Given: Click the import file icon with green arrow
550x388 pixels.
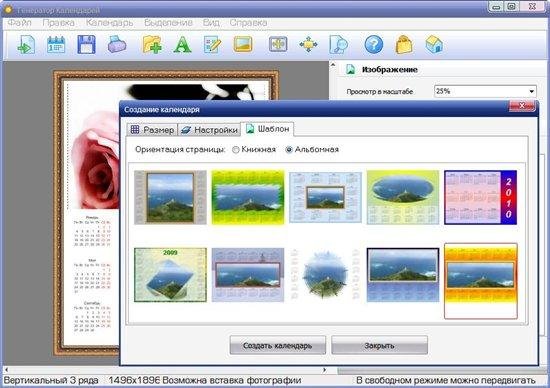Looking at the screenshot, I should (x=26, y=45).
